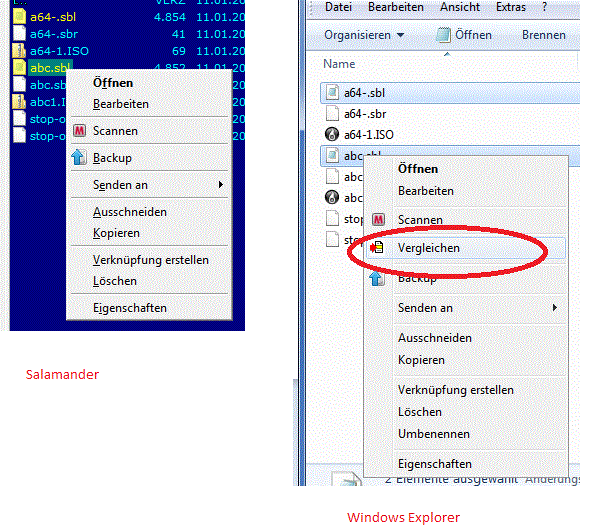Click the Brennen button in Explorer toolbar
The height and width of the screenshot is (526, 590).
(x=544, y=35)
